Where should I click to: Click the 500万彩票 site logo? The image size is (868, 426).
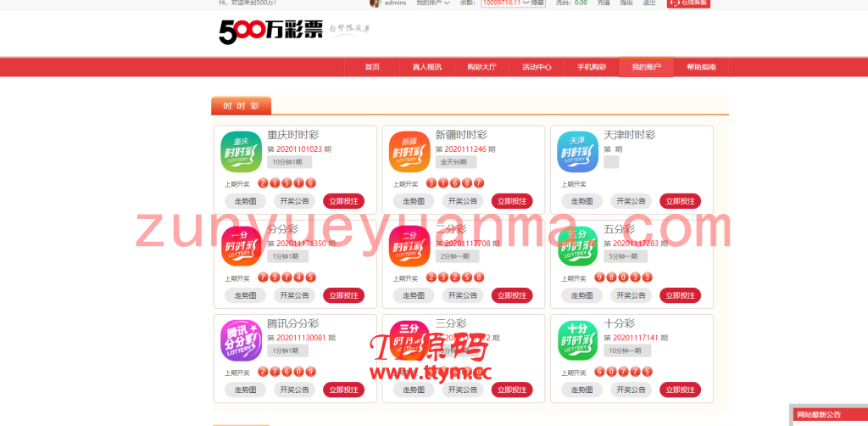point(270,32)
